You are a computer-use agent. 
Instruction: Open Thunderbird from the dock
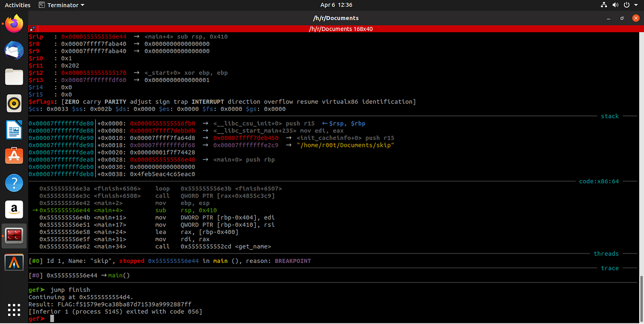pyautogui.click(x=14, y=50)
